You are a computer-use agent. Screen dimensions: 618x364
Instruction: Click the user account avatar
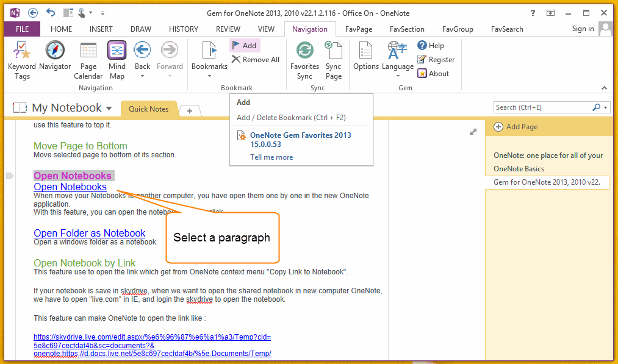coord(605,29)
